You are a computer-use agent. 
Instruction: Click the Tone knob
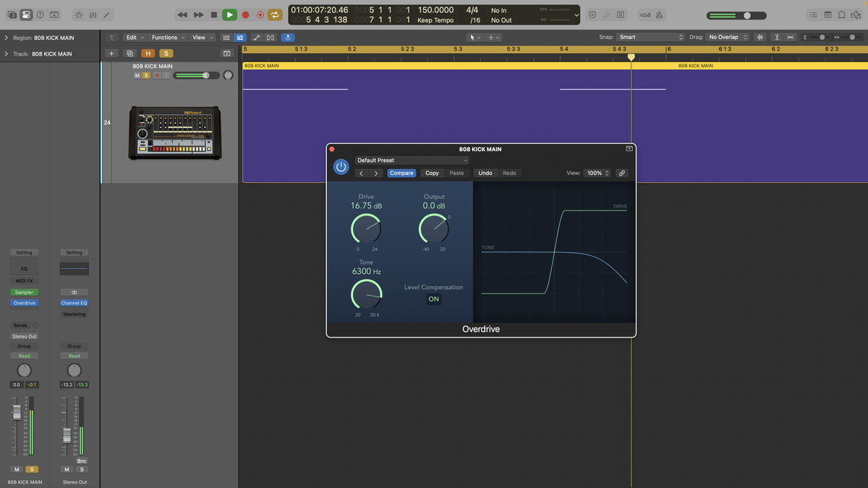point(366,295)
